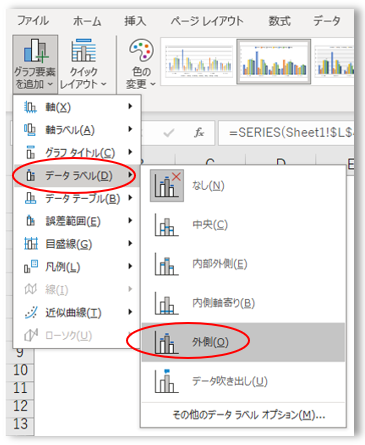Click the 凡例 menu item icon

[31, 266]
